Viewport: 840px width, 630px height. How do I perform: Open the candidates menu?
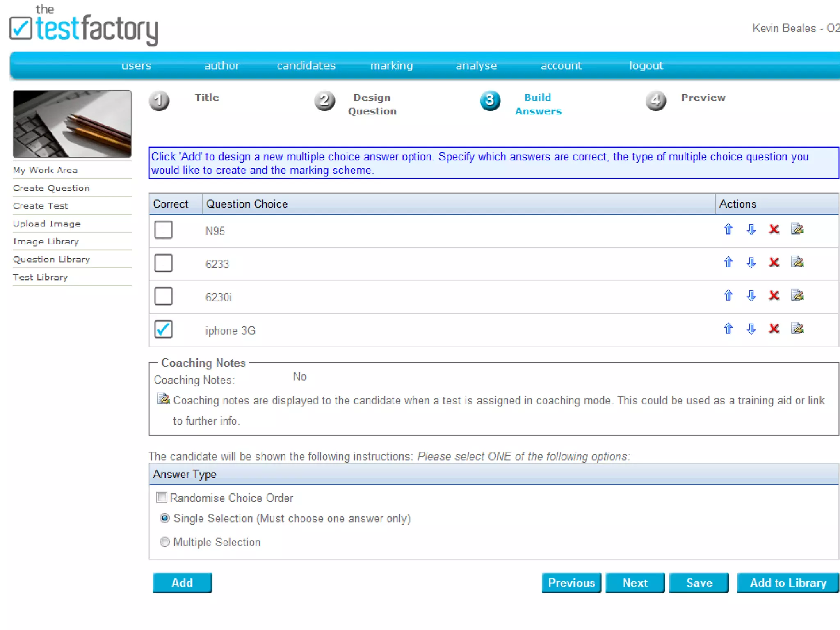(x=306, y=66)
